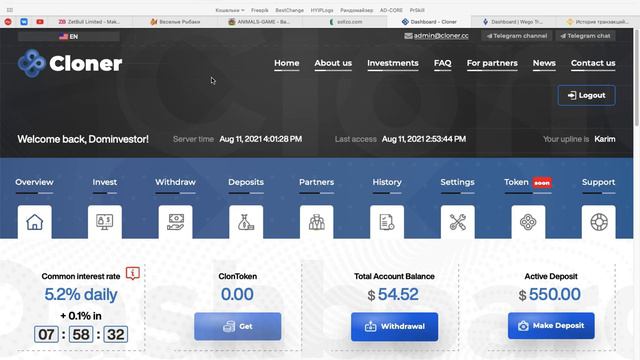
Task: Open the Кошельки bookmarks folder dropdown
Action: [x=230, y=10]
